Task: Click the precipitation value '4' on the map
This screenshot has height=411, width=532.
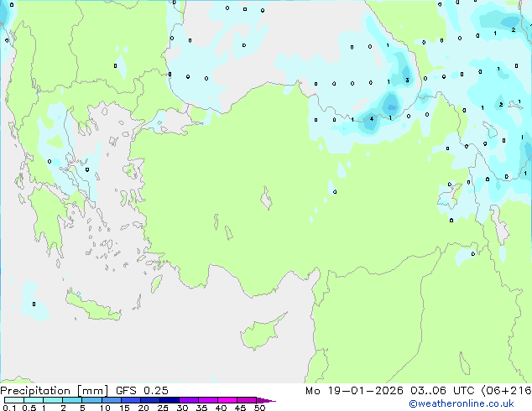Action: click(372, 119)
